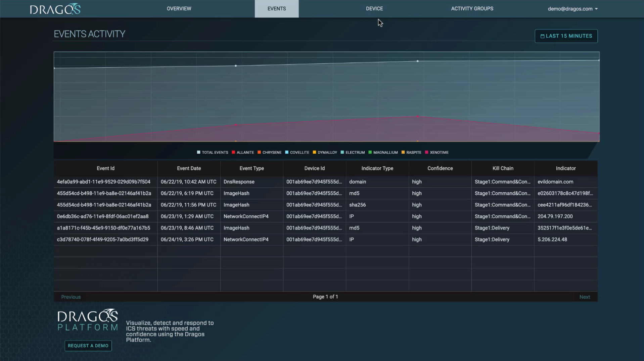Select the Events tab

277,9
